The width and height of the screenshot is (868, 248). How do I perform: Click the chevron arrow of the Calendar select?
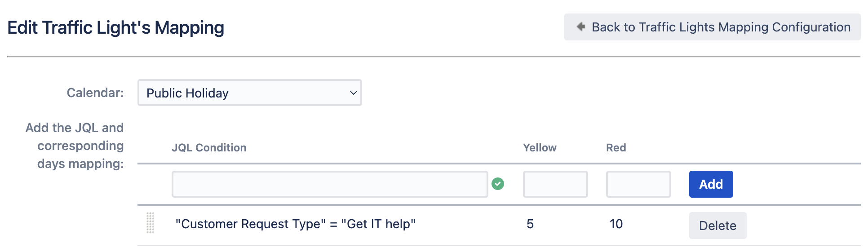click(x=353, y=93)
